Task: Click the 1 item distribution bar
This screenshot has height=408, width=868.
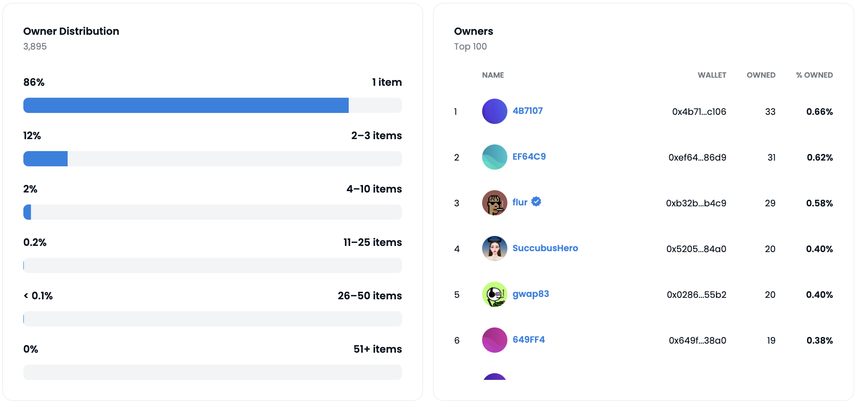Action: click(212, 105)
